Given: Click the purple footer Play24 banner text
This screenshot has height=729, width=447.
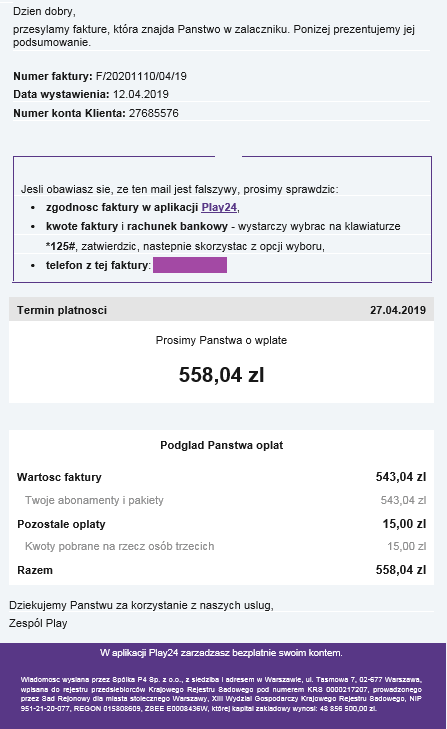Looking at the screenshot, I should tap(221, 653).
